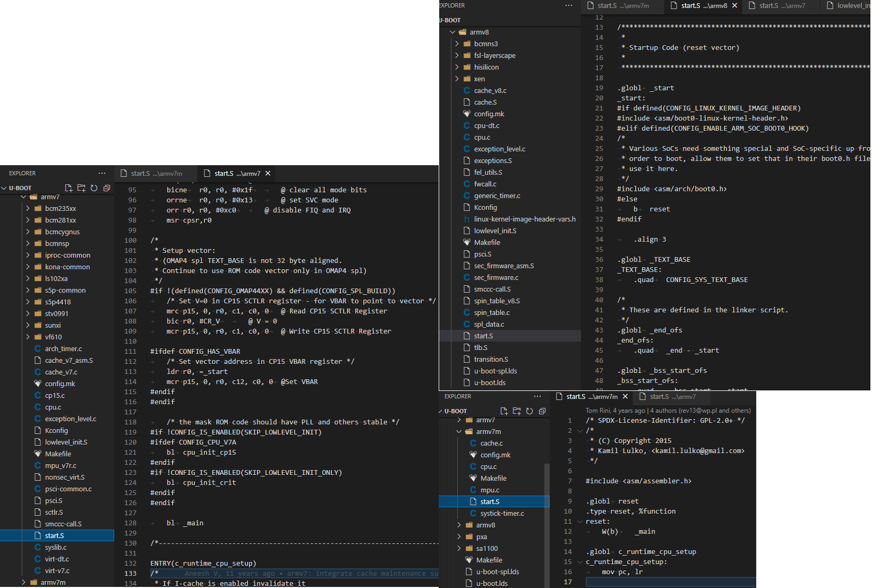Close the start.S armv7 tab in left window

point(268,173)
